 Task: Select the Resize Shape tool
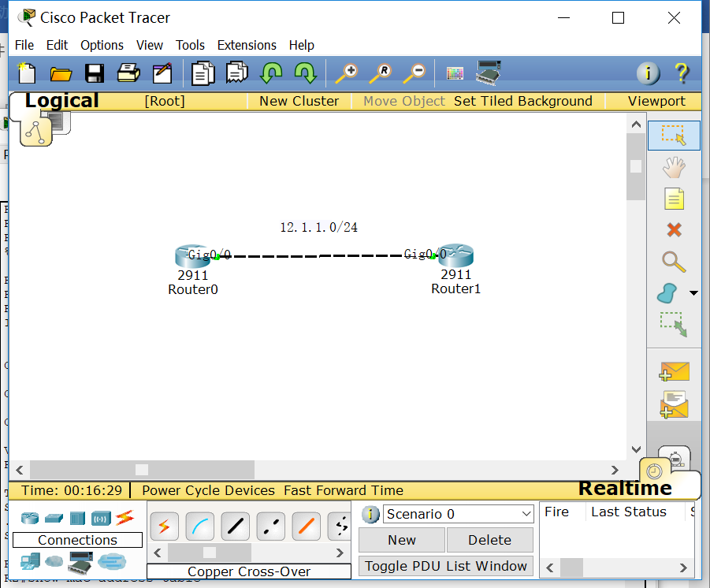[674, 325]
